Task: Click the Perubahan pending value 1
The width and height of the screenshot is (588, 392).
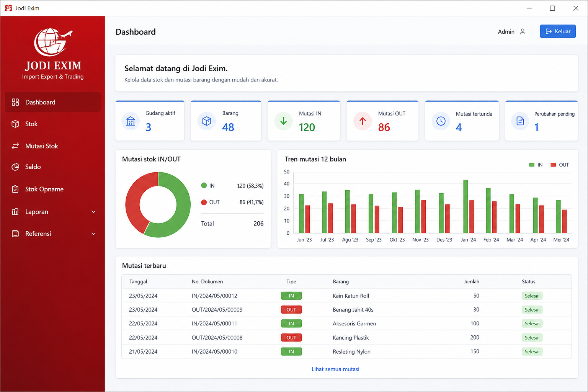Action: 537,127
